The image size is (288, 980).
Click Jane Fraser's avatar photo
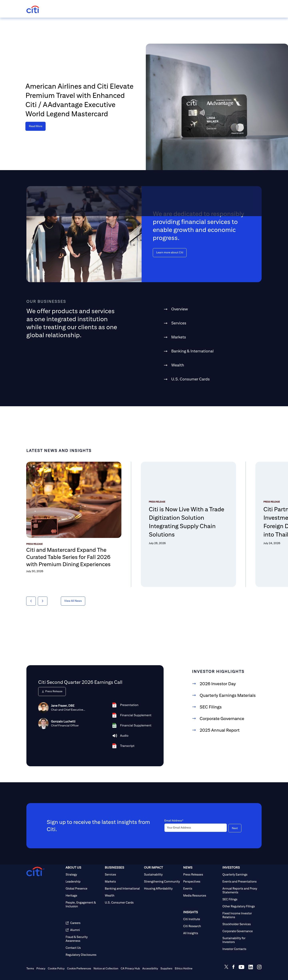point(43,707)
